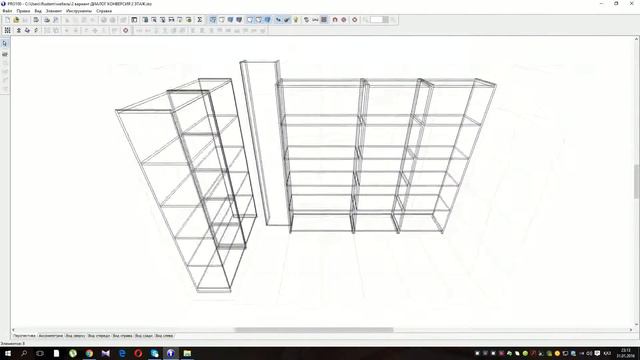
Task: Open Skype from the taskbar
Action: [154, 353]
